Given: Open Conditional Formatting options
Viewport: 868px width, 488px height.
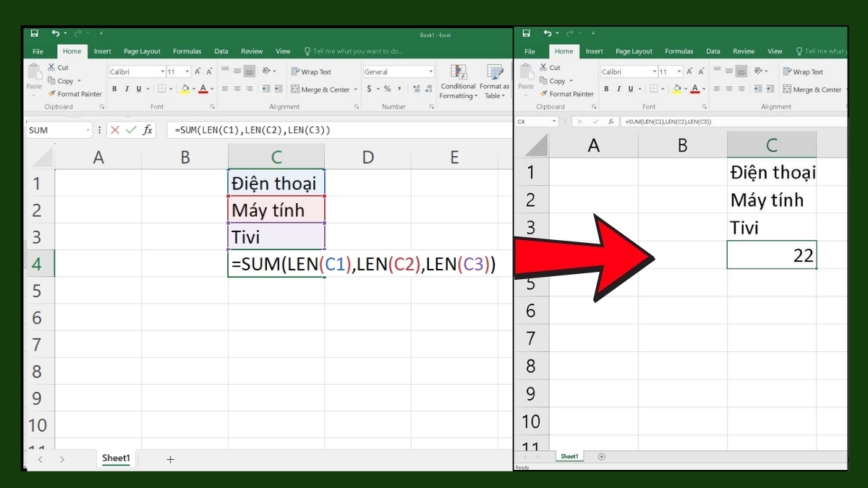Looking at the screenshot, I should click(458, 82).
